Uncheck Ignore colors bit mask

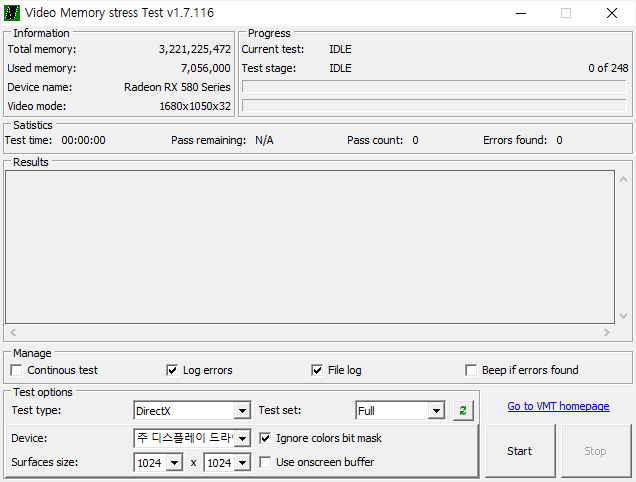pos(265,438)
